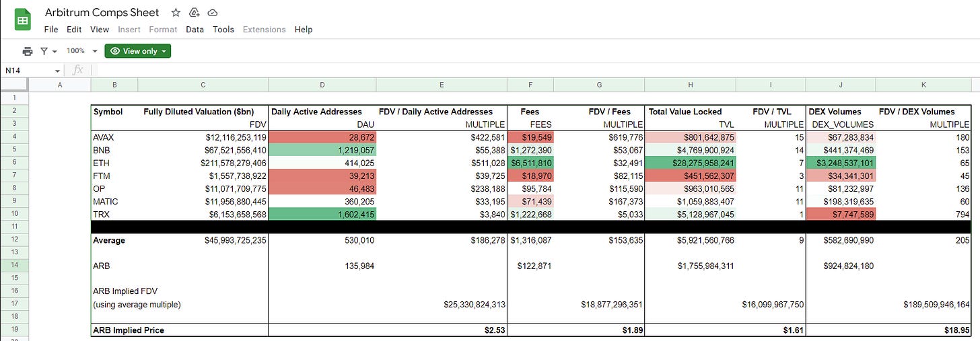980x341 pixels.
Task: Click the FTM symbol cell
Action: [x=114, y=176]
